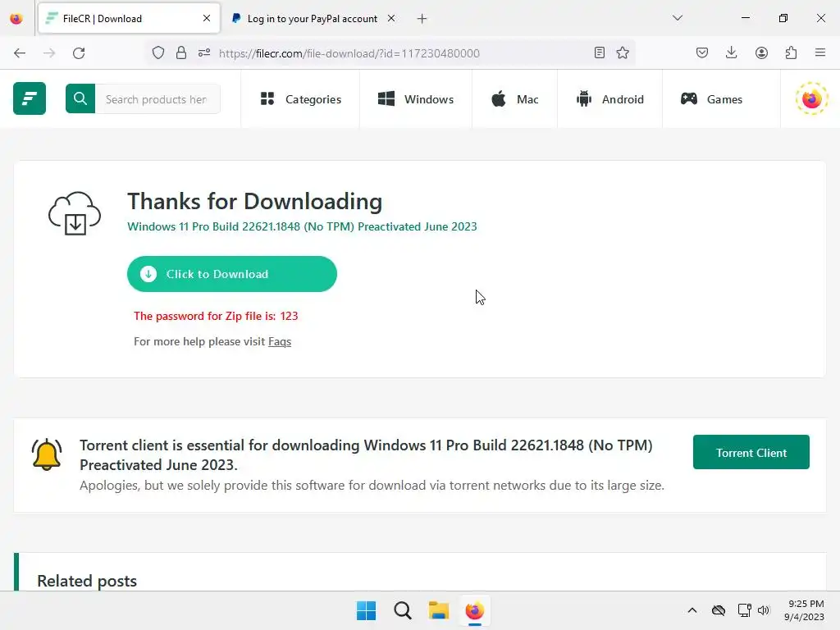Click the Thanks for Downloading heading

[254, 202]
